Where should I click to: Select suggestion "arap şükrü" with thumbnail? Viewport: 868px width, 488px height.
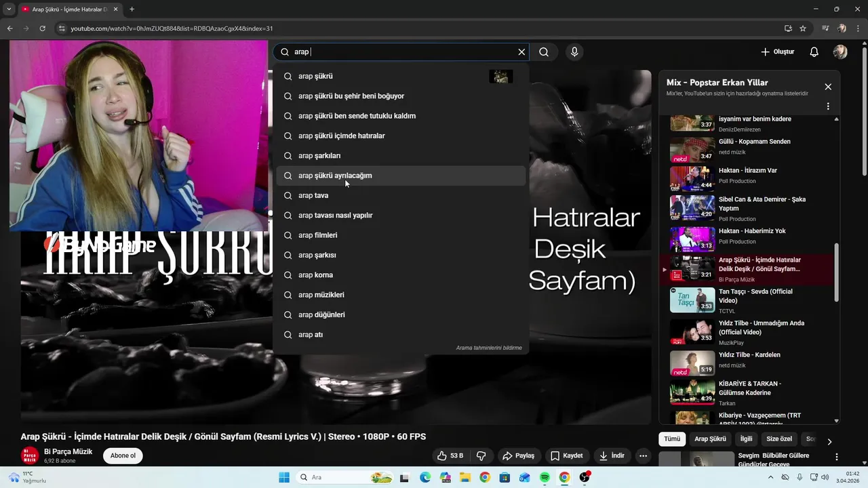point(401,77)
